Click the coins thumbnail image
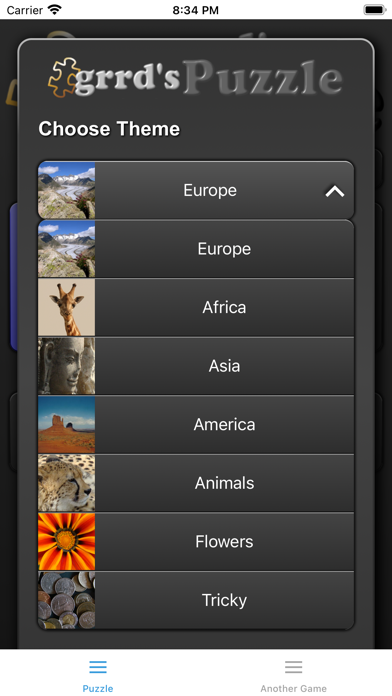Viewport: 392px width, 696px height. pos(67,600)
